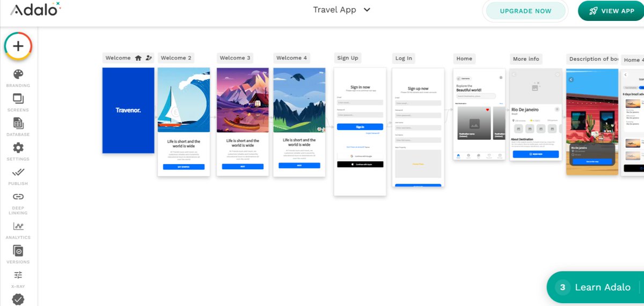Open the Travel App name dropdown
644x306 pixels.
(x=342, y=10)
